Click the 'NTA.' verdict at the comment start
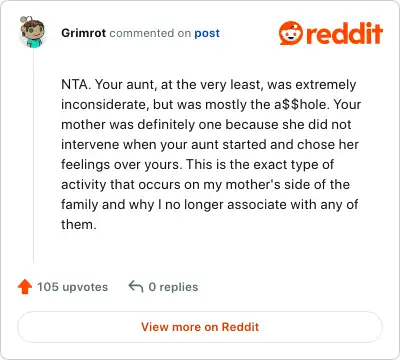Image resolution: width=400 pixels, height=360 pixels. point(76,84)
